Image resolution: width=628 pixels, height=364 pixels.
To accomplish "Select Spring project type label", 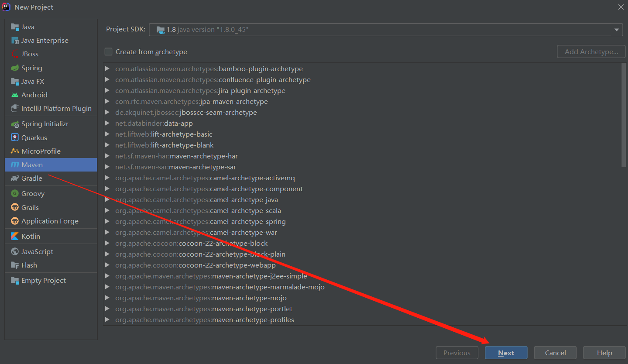I will [32, 68].
